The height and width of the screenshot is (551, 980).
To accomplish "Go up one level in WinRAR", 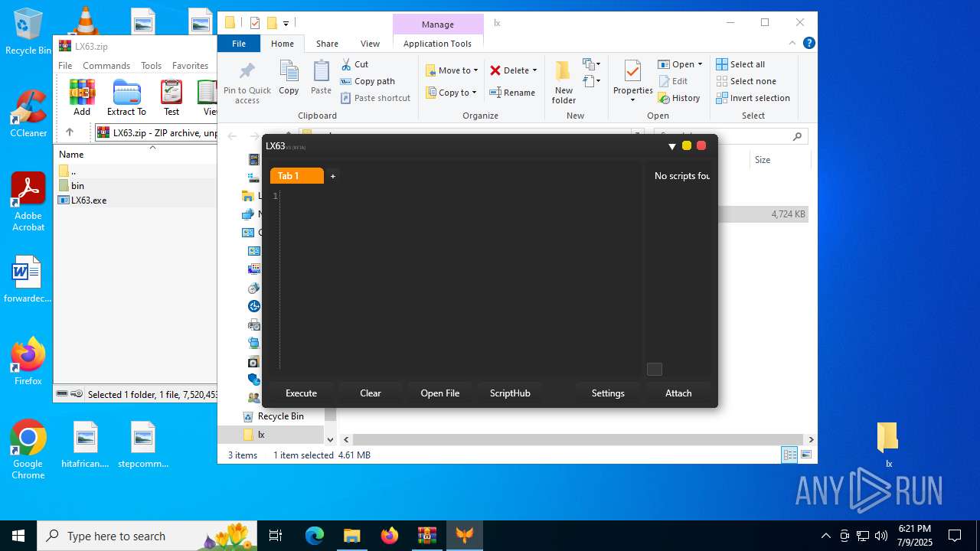I will 70,132.
